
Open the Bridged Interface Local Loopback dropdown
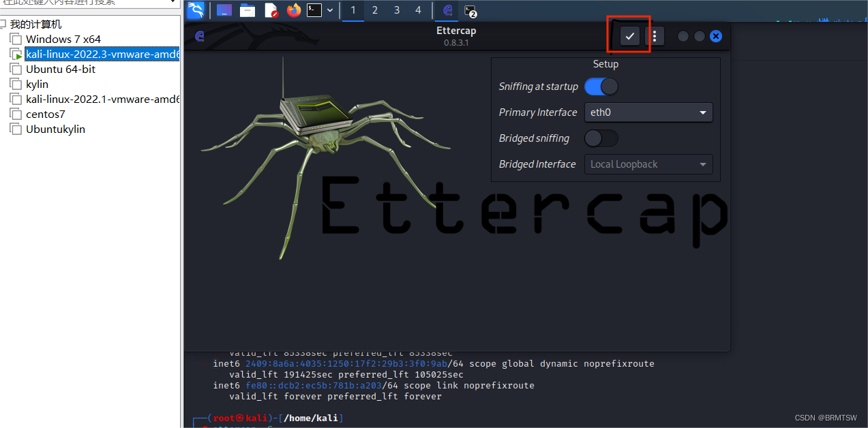[648, 164]
